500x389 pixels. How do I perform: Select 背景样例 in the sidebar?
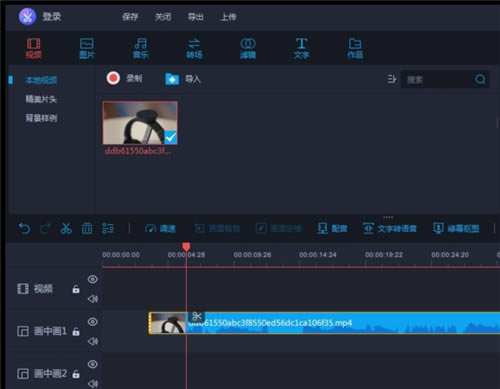41,118
